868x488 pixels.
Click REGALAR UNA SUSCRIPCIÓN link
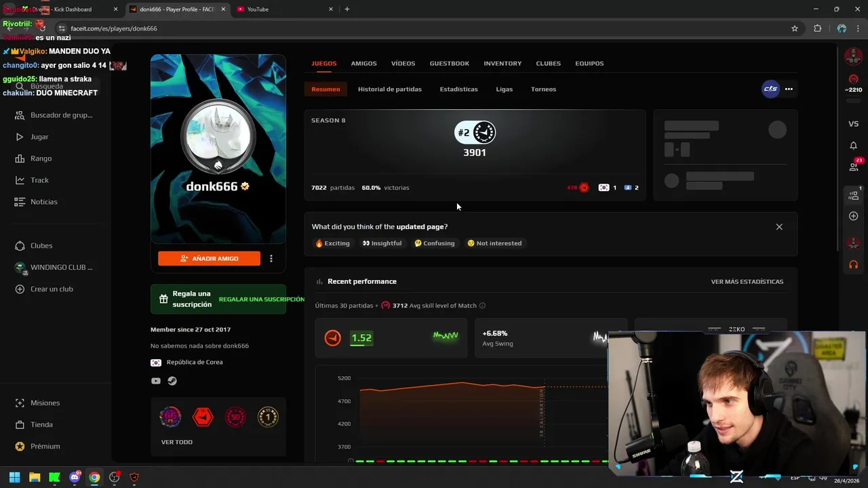click(261, 299)
